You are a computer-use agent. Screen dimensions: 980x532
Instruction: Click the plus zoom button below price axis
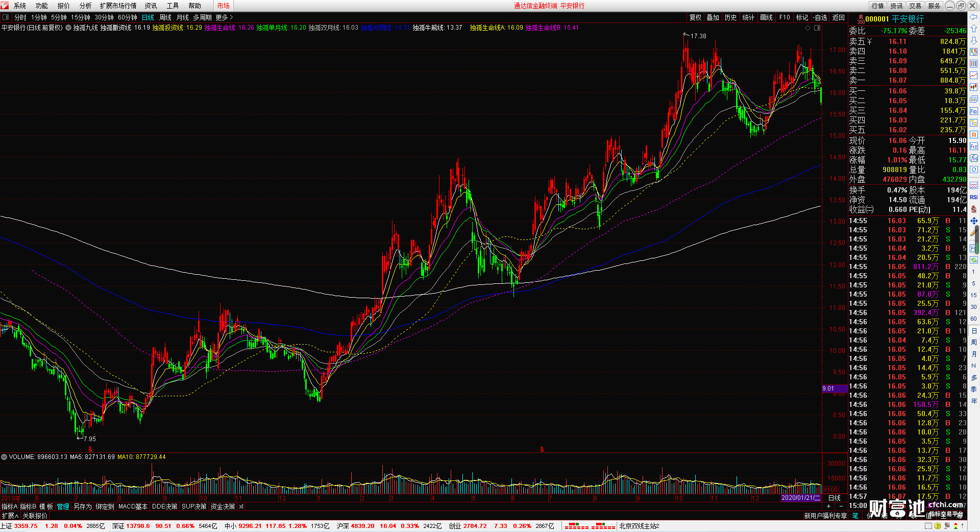pyautogui.click(x=828, y=506)
